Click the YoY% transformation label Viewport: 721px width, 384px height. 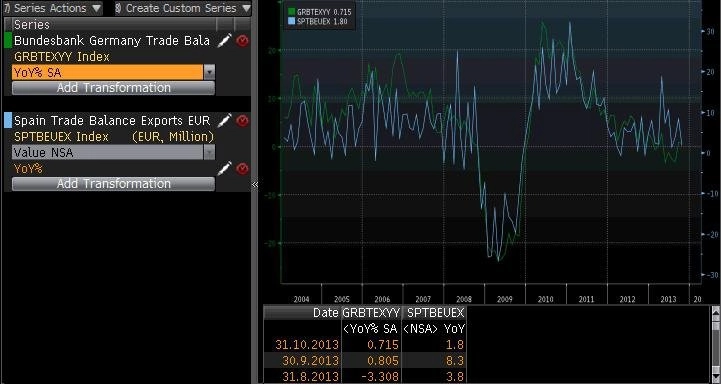tap(28, 169)
